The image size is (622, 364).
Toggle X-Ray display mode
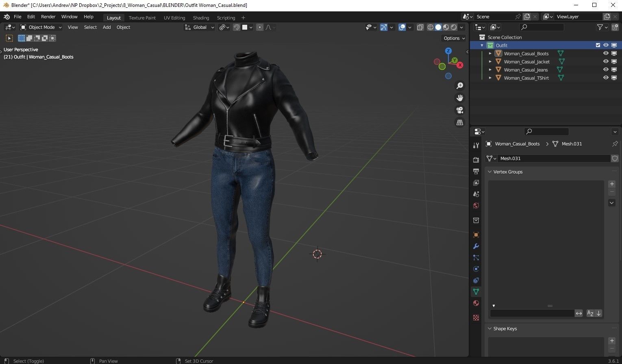(x=420, y=27)
